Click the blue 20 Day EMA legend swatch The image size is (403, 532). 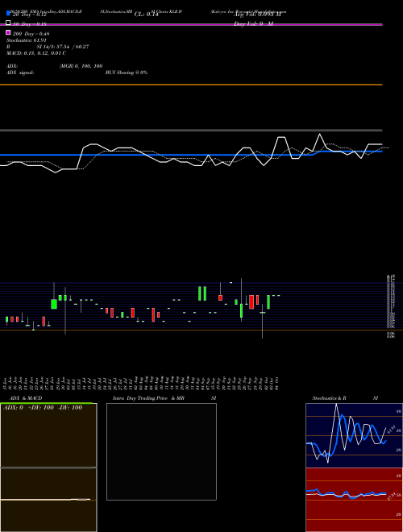tap(8, 13)
